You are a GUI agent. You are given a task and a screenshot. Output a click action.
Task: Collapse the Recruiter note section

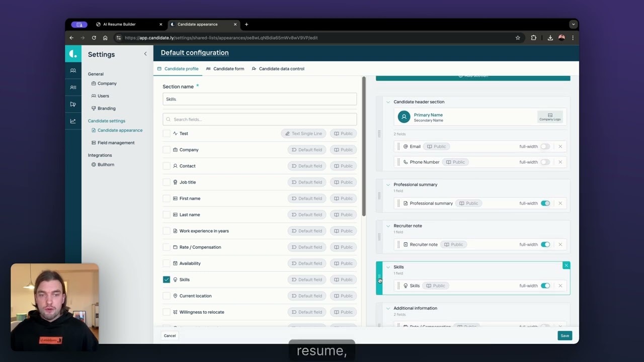(x=388, y=226)
